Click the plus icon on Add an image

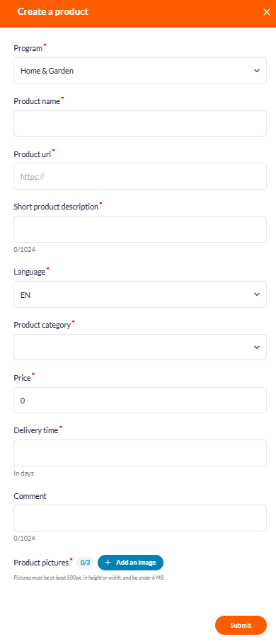click(108, 563)
